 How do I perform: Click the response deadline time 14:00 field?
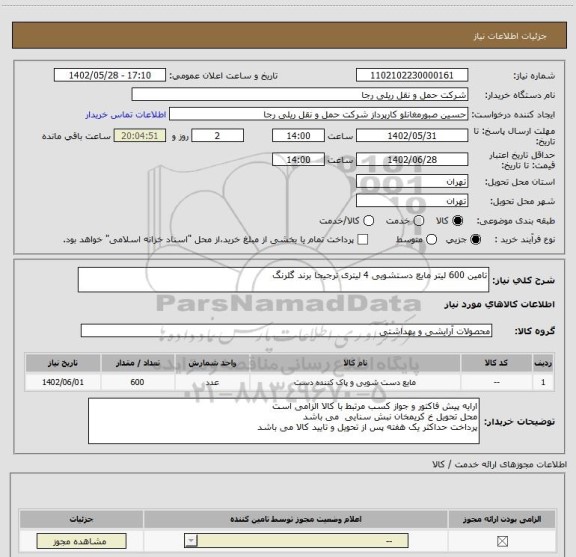[x=298, y=136]
